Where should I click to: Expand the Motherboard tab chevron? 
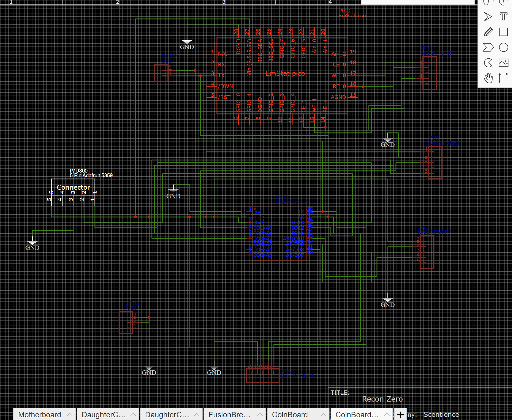[x=70, y=415]
